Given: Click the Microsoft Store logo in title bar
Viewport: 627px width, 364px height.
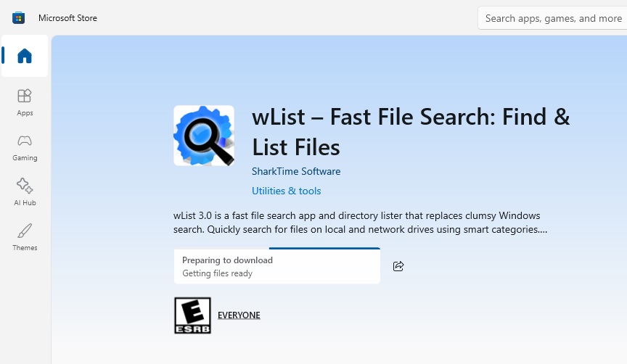Looking at the screenshot, I should pos(18,18).
